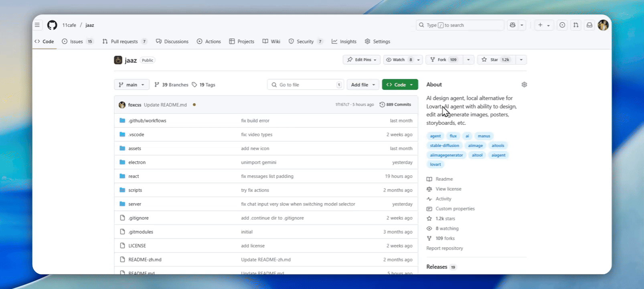
Task: Open the Add file dropdown
Action: pyautogui.click(x=363, y=85)
